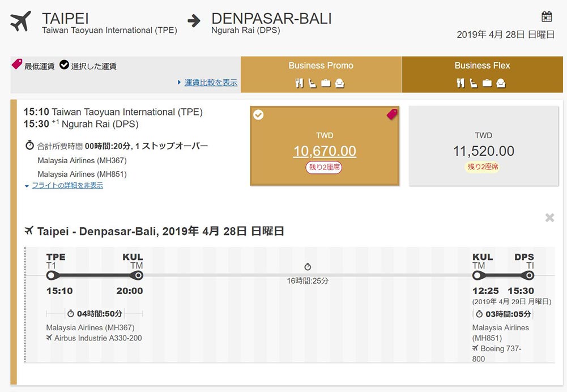Screen dimensions: 567x392
Task: Select the TWD 11,520.00 Business Flex fare
Action: tap(484, 146)
